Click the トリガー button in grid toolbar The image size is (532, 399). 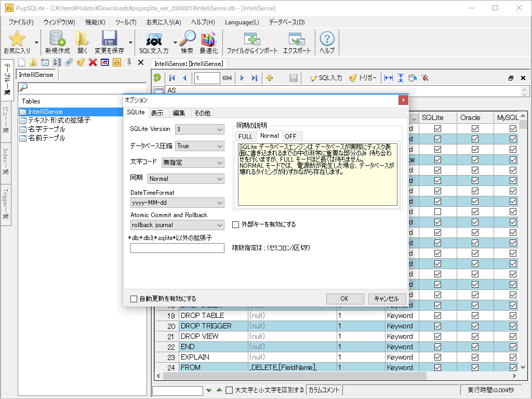[363, 78]
